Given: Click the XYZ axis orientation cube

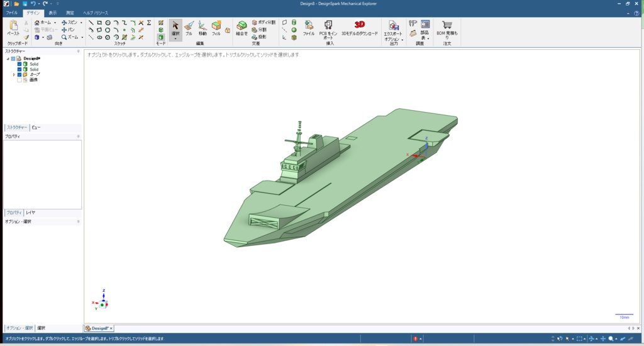Looking at the screenshot, I should point(103,304).
